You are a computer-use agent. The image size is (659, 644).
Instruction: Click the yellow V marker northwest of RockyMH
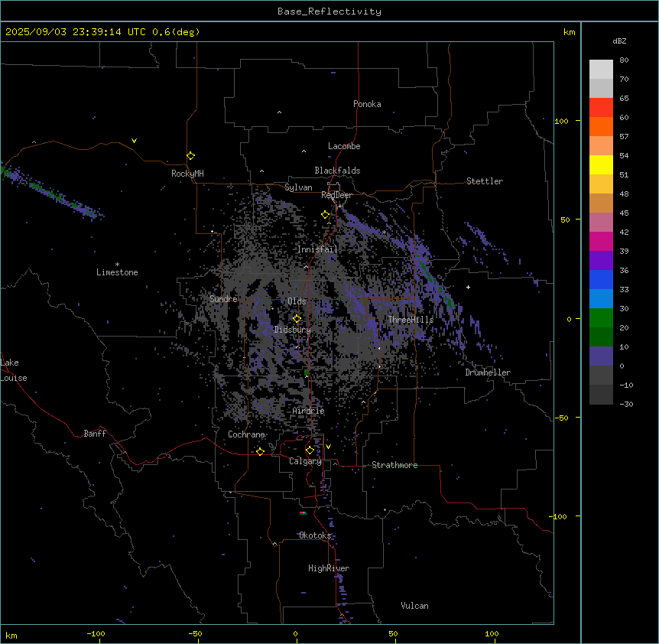pos(134,141)
